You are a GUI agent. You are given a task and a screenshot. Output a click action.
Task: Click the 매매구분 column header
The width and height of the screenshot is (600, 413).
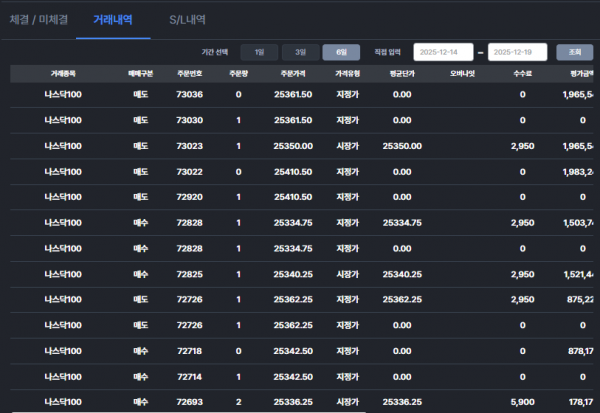(x=140, y=73)
